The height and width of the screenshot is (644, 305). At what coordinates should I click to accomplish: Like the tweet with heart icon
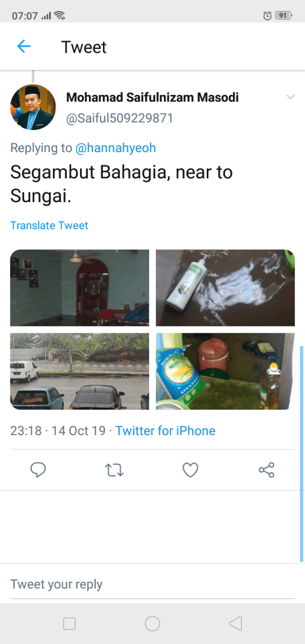tap(190, 470)
